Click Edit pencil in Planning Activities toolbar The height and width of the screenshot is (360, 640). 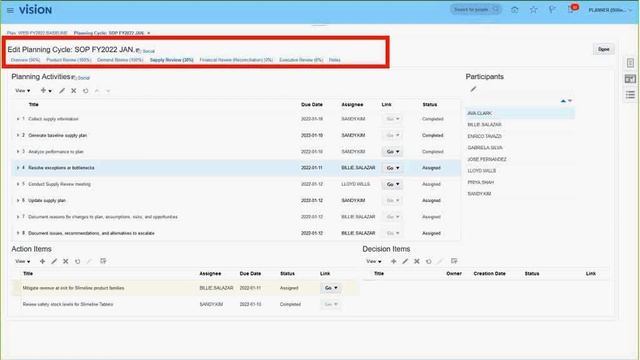(x=62, y=91)
